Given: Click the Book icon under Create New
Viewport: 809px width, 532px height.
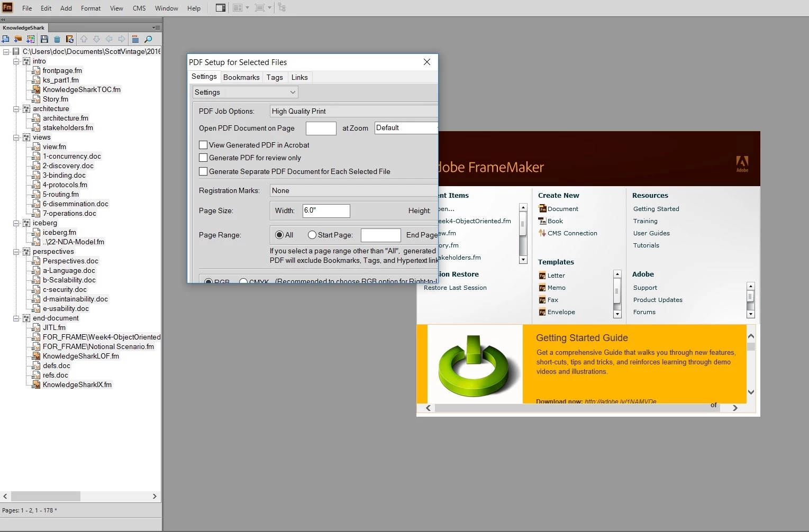Looking at the screenshot, I should coord(542,221).
